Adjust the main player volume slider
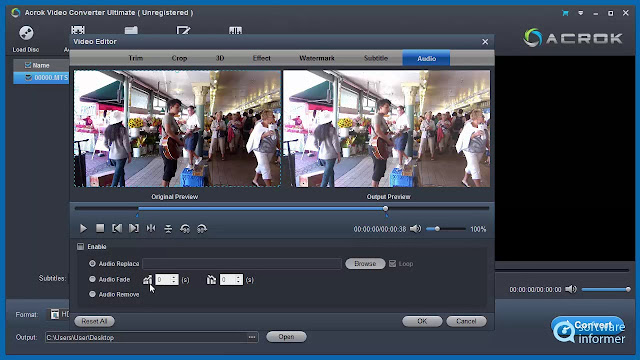 606,289
